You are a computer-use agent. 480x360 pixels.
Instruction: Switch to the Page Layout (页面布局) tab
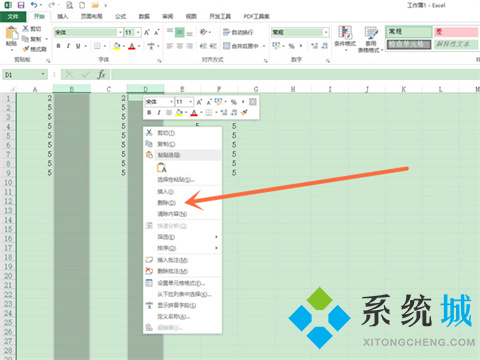click(x=91, y=16)
